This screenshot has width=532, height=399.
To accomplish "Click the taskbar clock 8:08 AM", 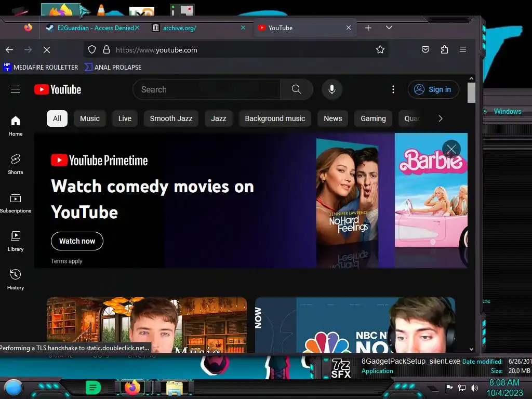I will [504, 383].
